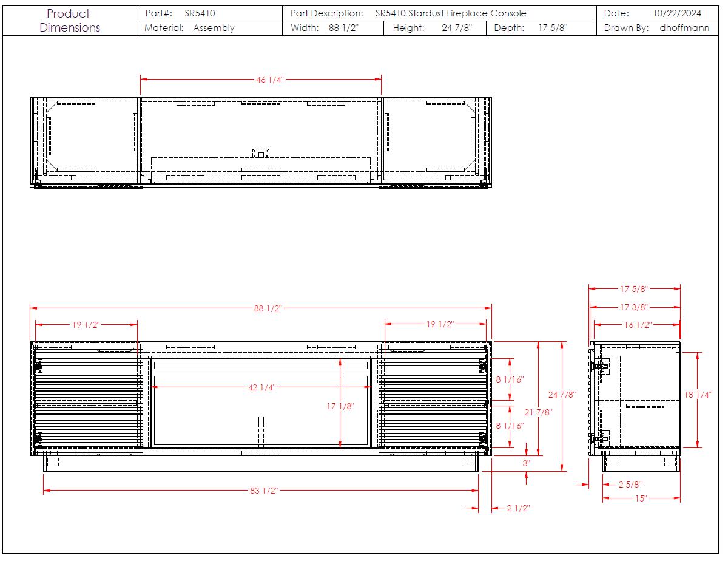The width and height of the screenshot is (728, 561).
Task: Select the 42 1/4" fireplace width dimension
Action: pyautogui.click(x=262, y=387)
